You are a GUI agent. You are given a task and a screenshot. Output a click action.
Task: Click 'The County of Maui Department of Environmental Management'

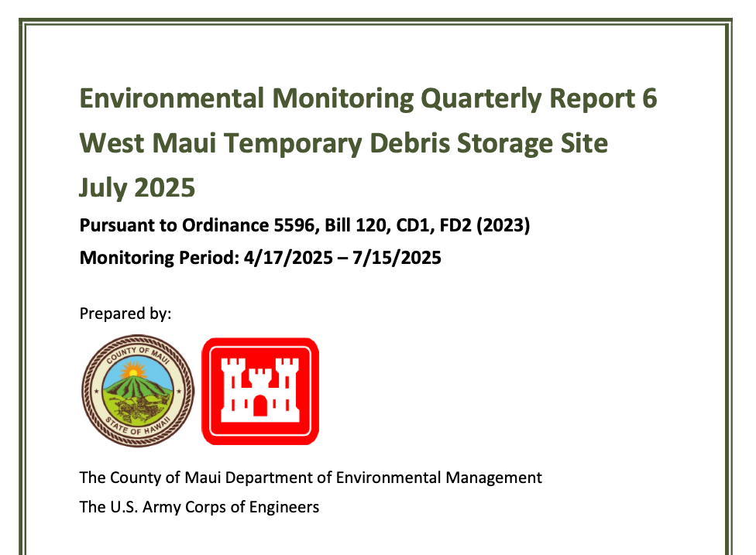(x=311, y=478)
